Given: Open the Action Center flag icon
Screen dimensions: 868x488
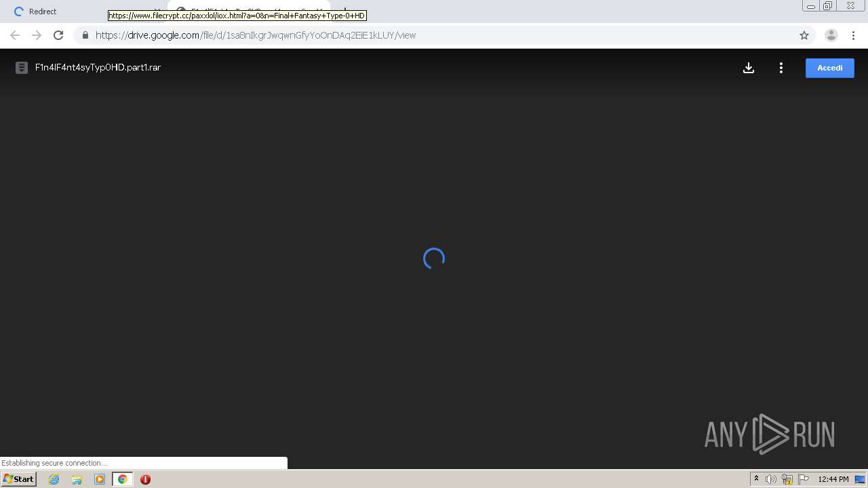Looking at the screenshot, I should tap(804, 479).
